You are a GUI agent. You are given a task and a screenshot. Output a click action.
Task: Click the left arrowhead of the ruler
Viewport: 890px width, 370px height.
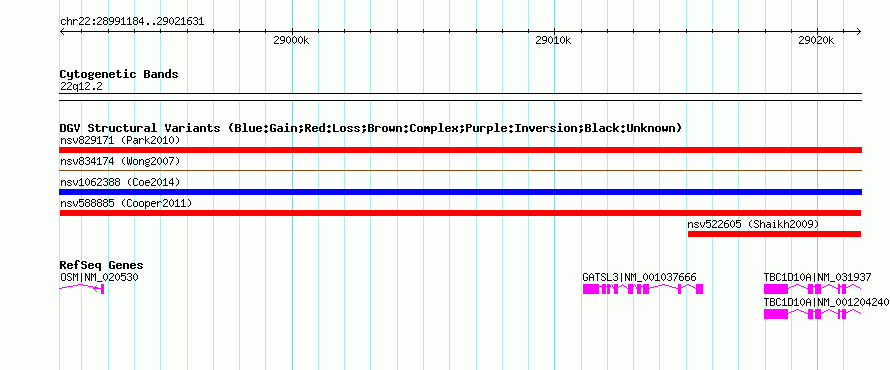tap(62, 31)
